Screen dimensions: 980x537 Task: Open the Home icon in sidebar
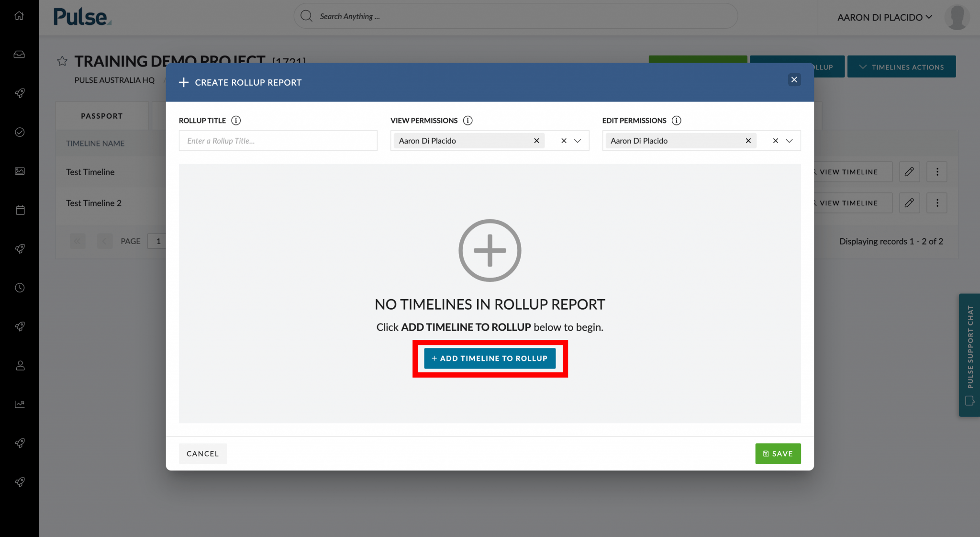[x=19, y=15]
